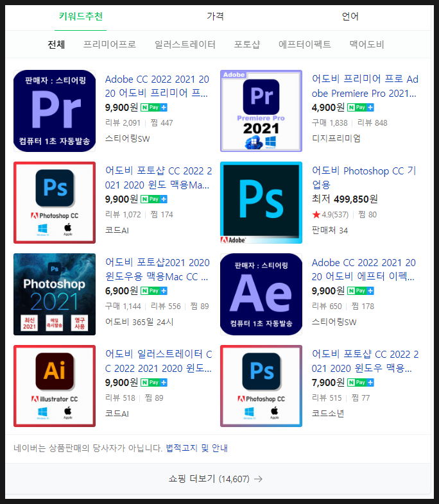439x504 pixels.
Task: Click 리뷰 1,072 review count
Action: pos(123,214)
